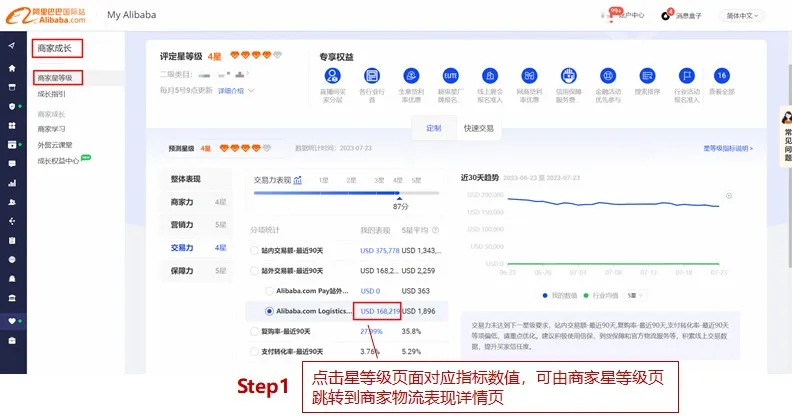Click the ELITE benefit icon

click(x=450, y=76)
